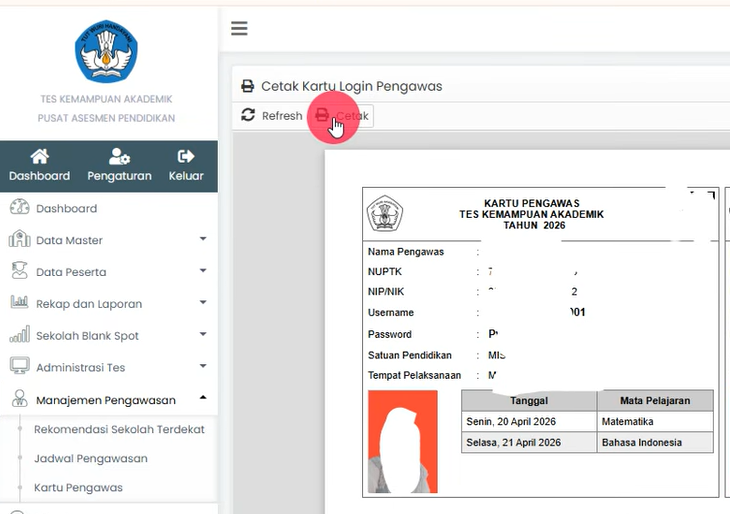Click the Keluar logout icon
The width and height of the screenshot is (730, 514).
pos(186,156)
